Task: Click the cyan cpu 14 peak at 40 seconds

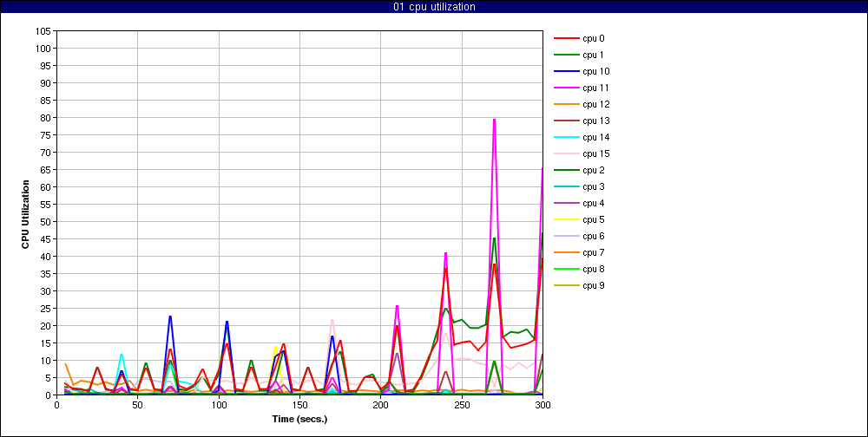Action: [122, 355]
